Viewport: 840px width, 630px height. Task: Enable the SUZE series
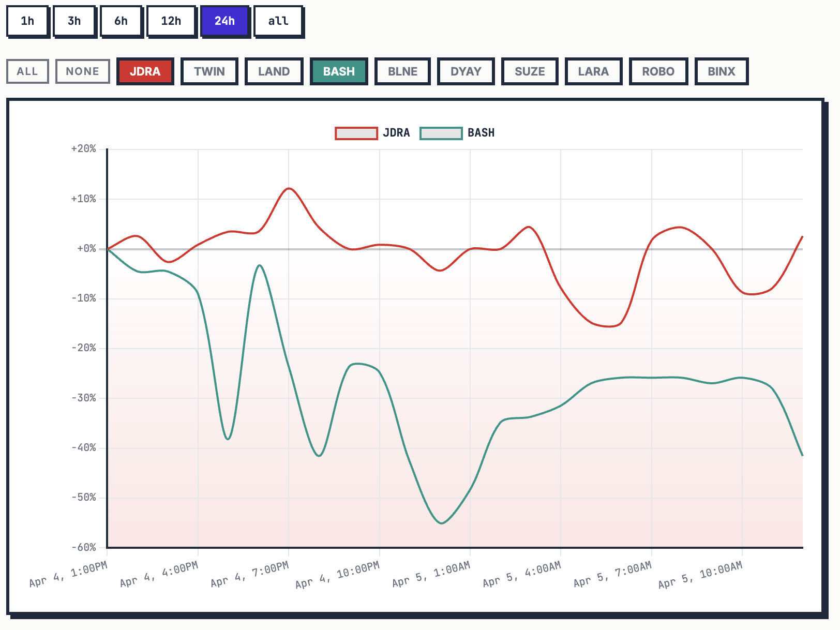point(530,71)
